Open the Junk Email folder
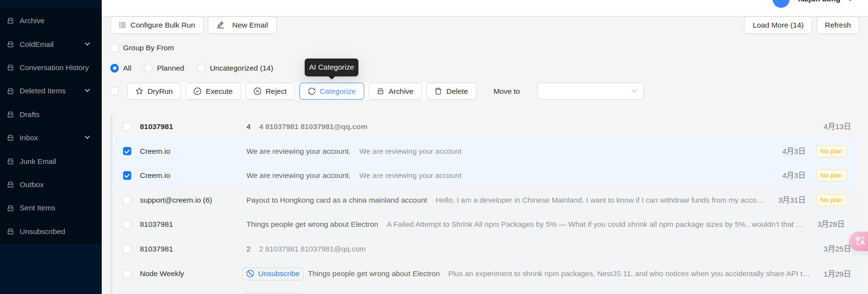Screen dimensions: 868x294 pyautogui.click(x=38, y=162)
